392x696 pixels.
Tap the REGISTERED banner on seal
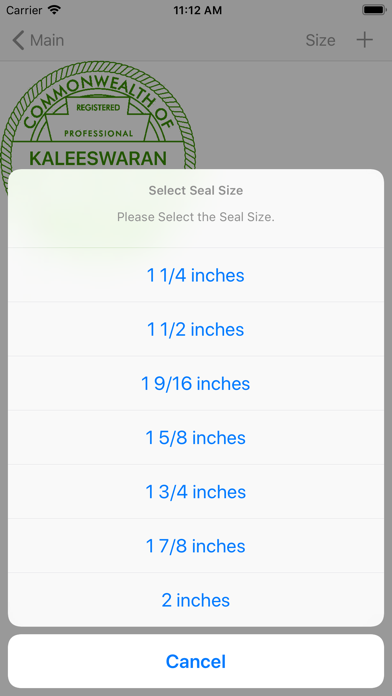click(98, 107)
